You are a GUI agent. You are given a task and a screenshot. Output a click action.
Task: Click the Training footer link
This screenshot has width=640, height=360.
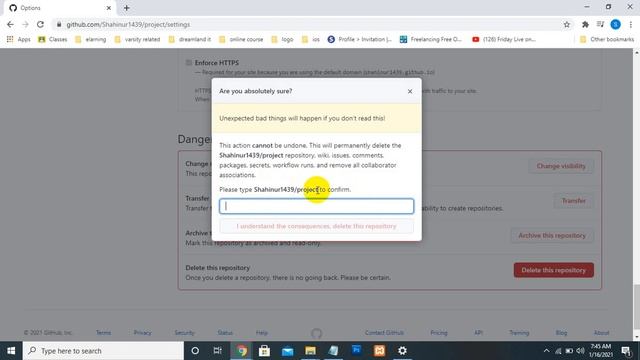519,333
